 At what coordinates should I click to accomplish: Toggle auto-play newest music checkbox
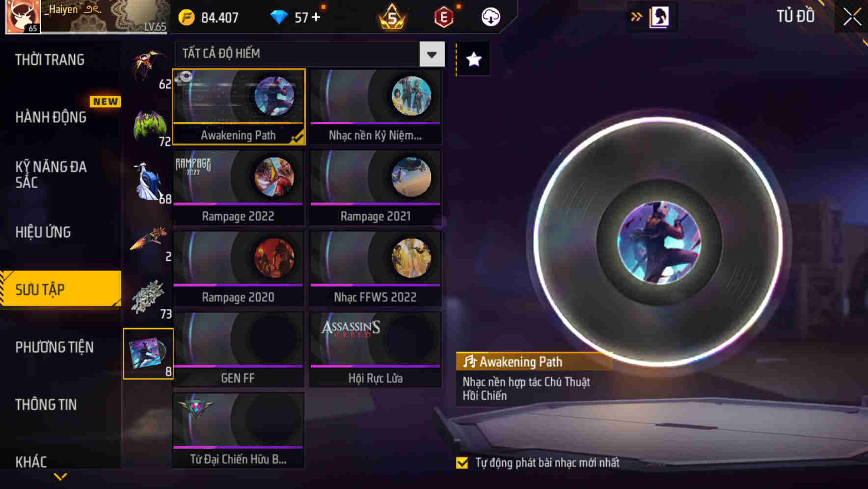462,462
